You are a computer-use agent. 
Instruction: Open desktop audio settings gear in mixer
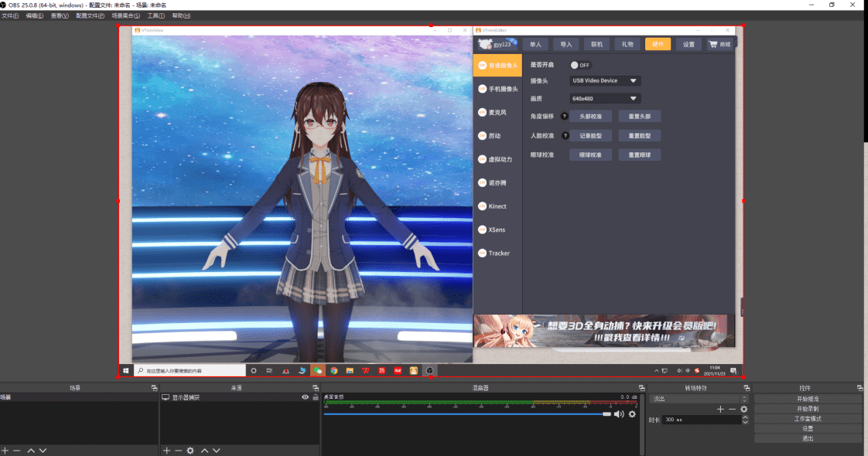pyautogui.click(x=632, y=414)
